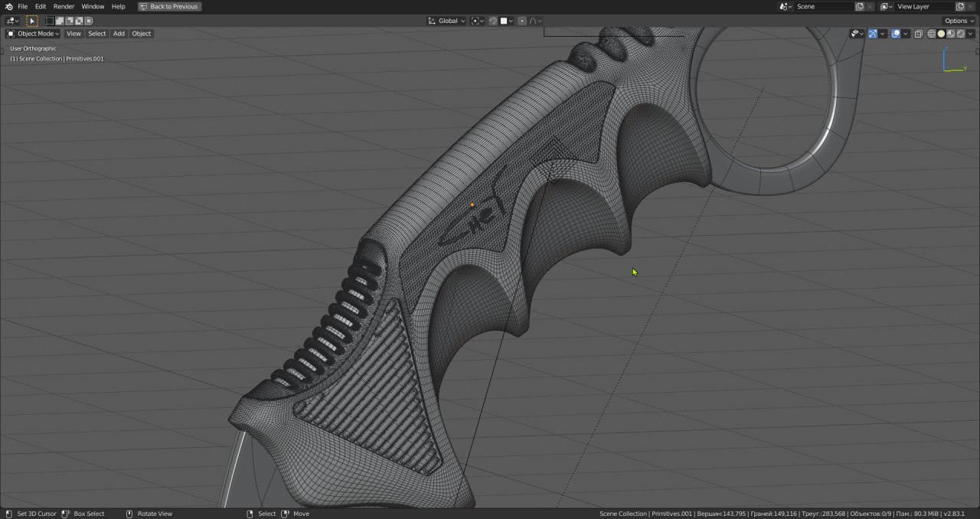The width and height of the screenshot is (980, 519).
Task: Click the Set 3D Cursor status hint
Action: tap(31, 514)
